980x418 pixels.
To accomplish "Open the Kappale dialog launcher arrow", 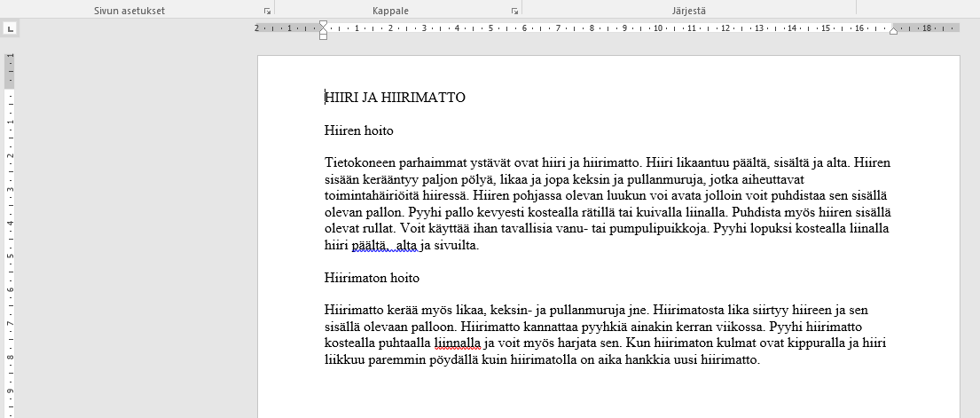I will (x=514, y=12).
